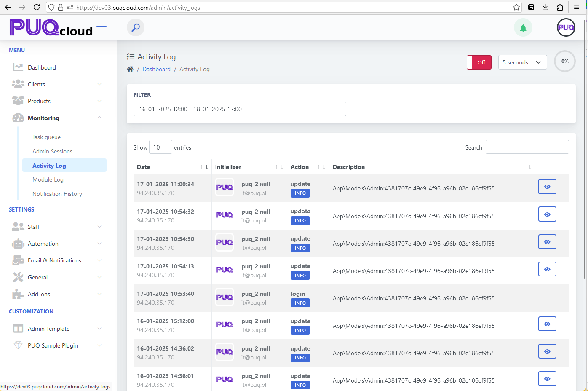This screenshot has width=588, height=391.
Task: Sort table by Initializer column header
Action: coord(249,167)
